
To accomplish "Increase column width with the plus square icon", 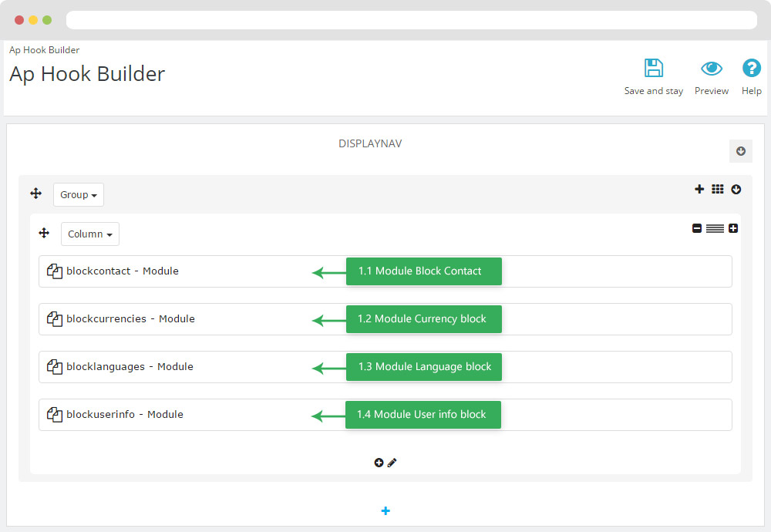I will click(733, 228).
